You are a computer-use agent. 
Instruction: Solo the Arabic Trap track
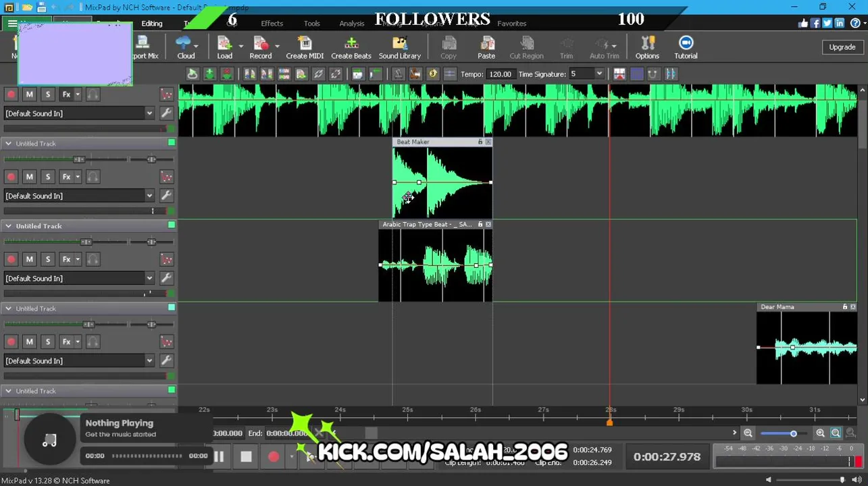(47, 259)
